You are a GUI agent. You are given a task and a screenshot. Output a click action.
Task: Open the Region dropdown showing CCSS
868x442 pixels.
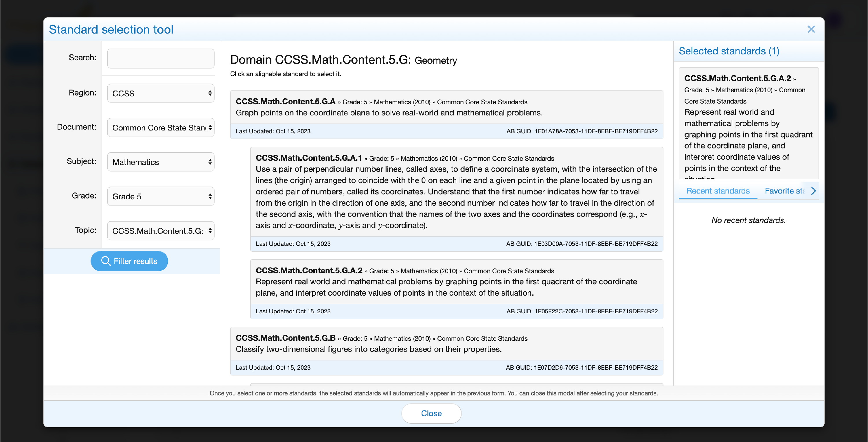(161, 93)
